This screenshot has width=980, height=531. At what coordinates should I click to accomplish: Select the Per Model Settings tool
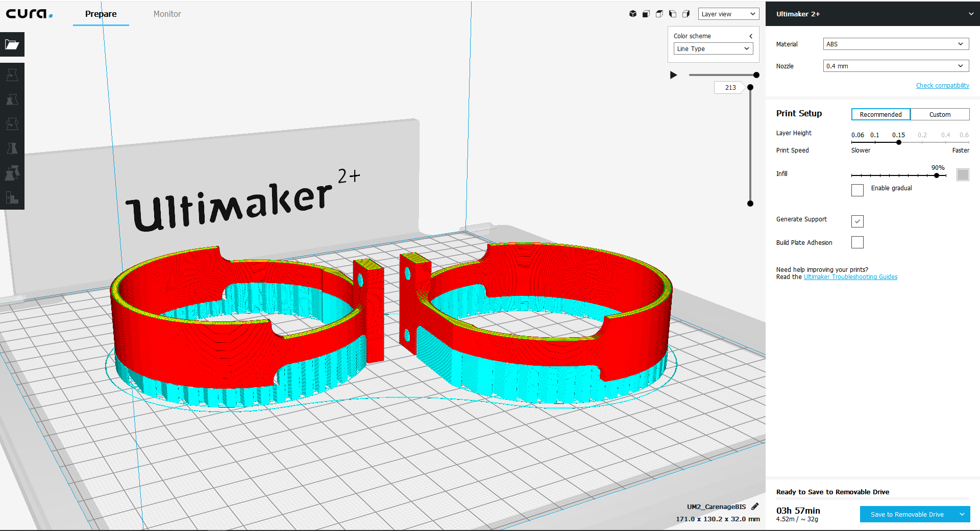tap(12, 173)
